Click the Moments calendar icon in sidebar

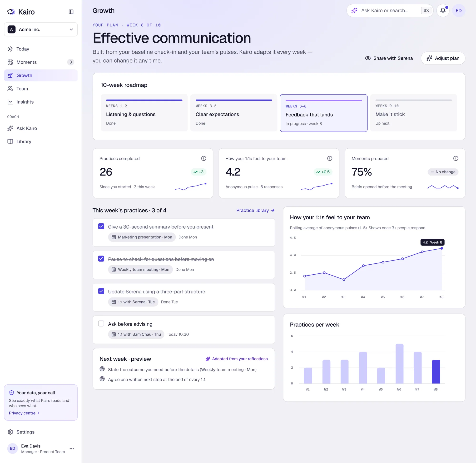[10, 62]
